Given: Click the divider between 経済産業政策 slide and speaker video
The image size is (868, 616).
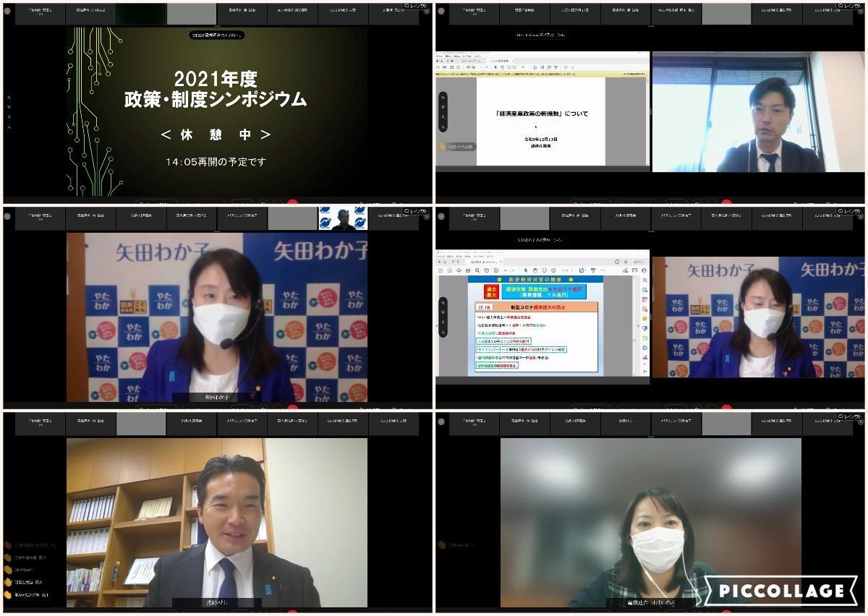Looking at the screenshot, I should pyautogui.click(x=651, y=112).
